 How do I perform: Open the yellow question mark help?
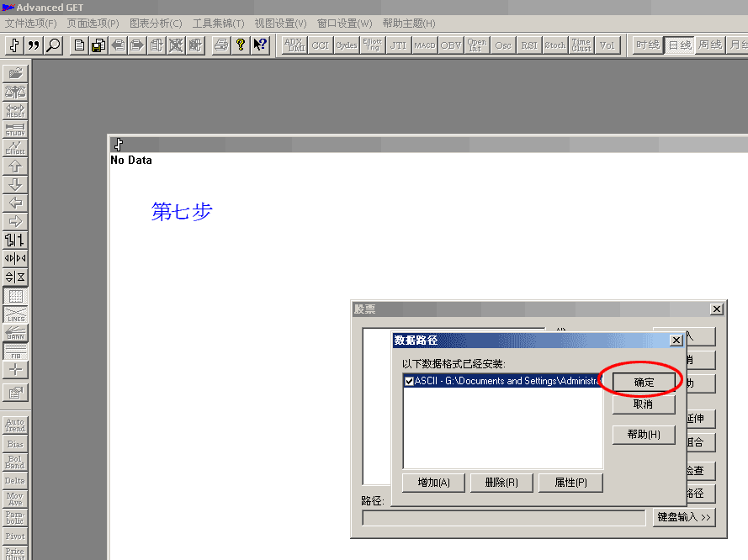click(241, 45)
